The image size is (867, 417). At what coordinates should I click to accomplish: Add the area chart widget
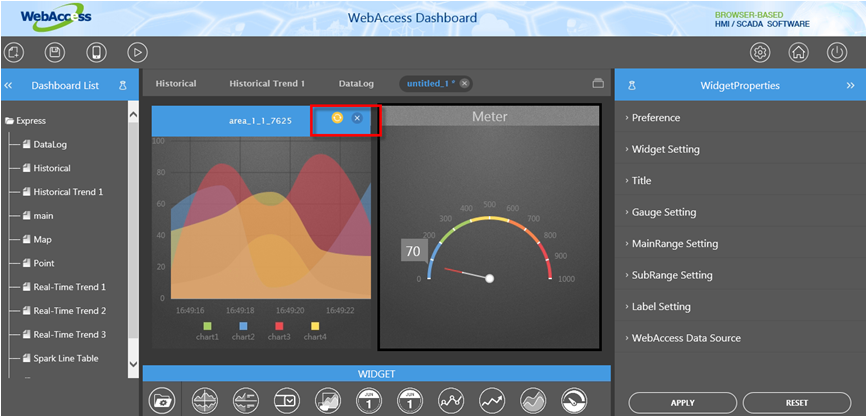tap(533, 399)
